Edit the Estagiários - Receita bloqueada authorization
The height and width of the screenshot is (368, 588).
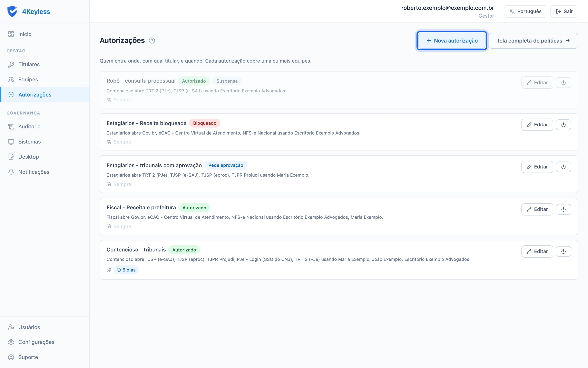[x=537, y=125]
